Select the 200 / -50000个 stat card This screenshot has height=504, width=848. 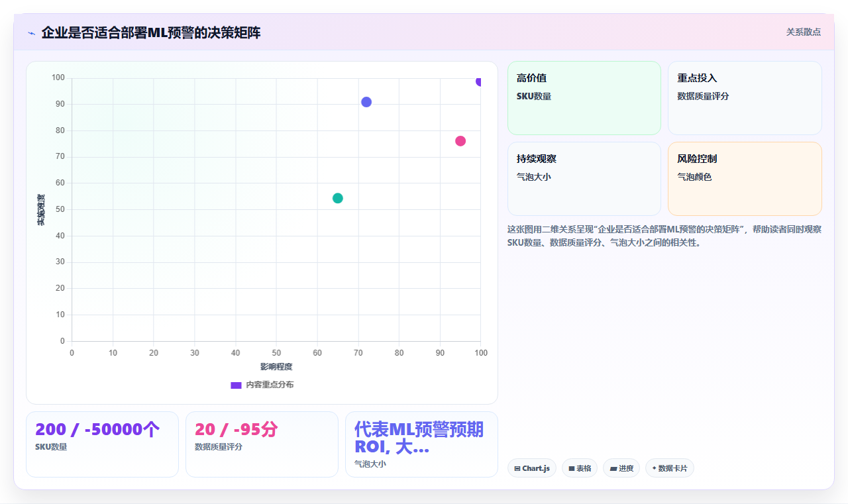102,444
